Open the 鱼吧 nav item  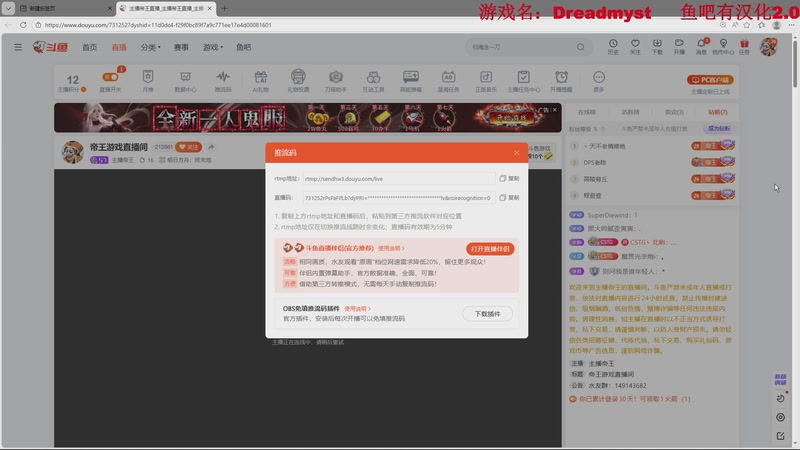click(243, 47)
